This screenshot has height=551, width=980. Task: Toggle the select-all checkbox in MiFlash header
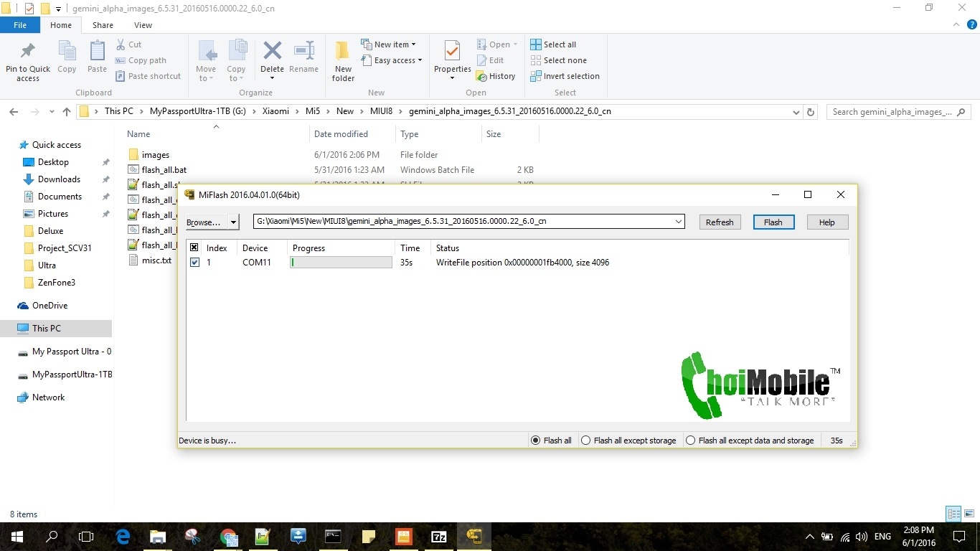194,248
